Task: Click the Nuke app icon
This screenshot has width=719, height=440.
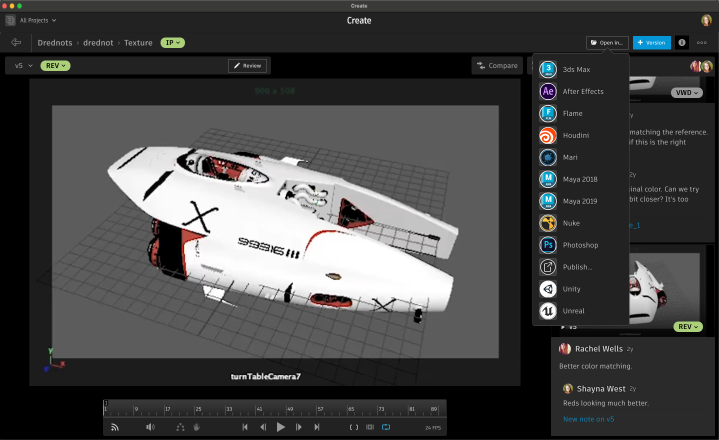Action: click(x=548, y=223)
